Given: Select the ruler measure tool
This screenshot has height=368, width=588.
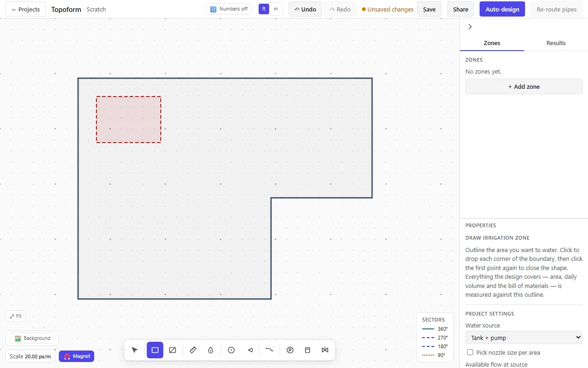Looking at the screenshot, I should click(193, 350).
